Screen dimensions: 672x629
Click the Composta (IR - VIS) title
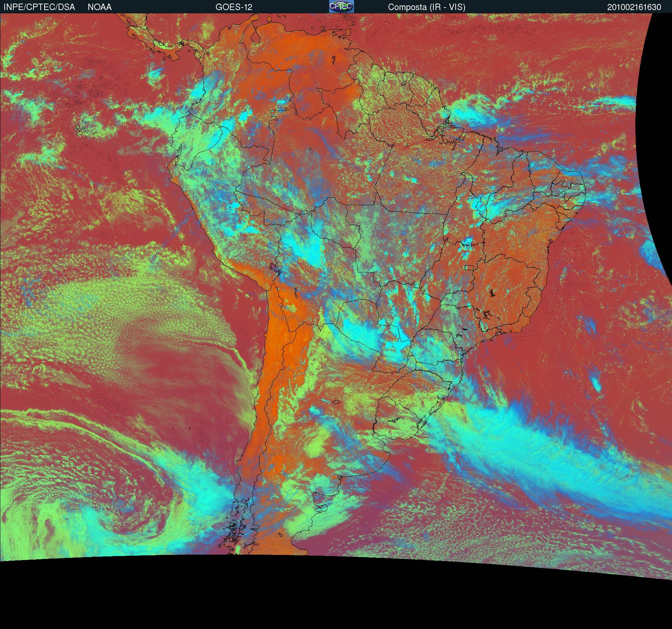pos(427,7)
